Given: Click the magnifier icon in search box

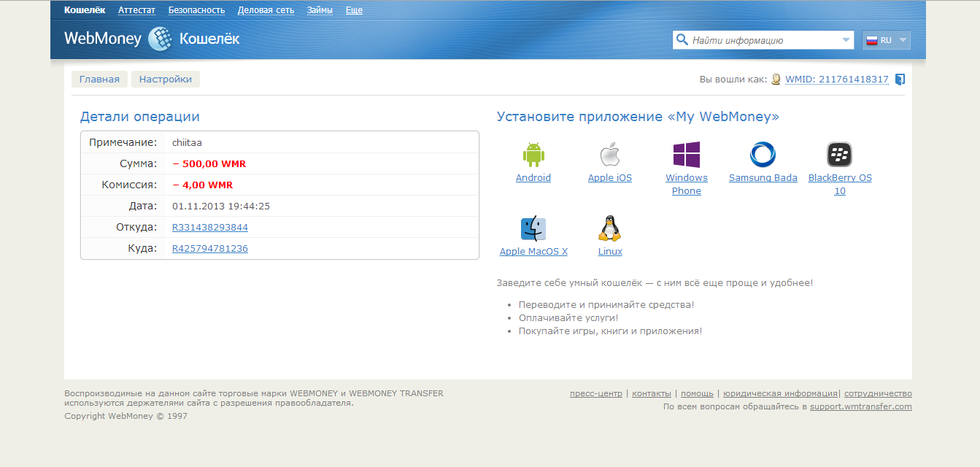Looking at the screenshot, I should (682, 39).
